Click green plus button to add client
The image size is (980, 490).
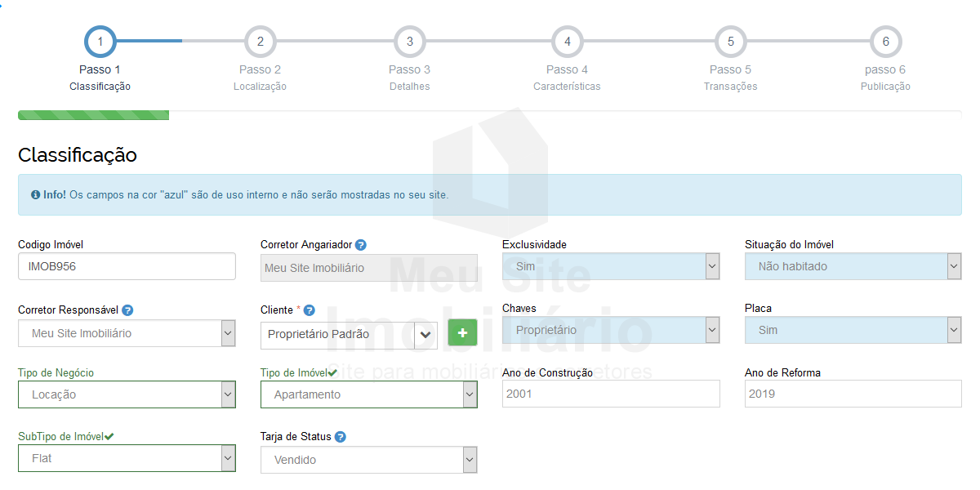[462, 333]
